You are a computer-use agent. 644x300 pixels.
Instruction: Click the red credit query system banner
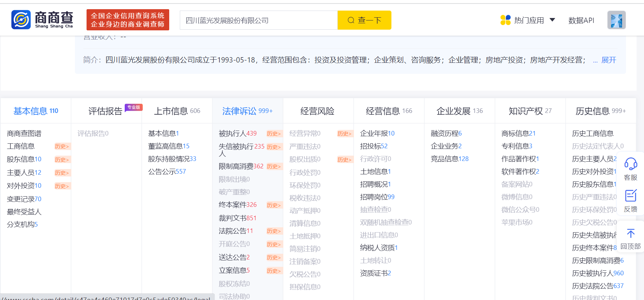click(128, 20)
